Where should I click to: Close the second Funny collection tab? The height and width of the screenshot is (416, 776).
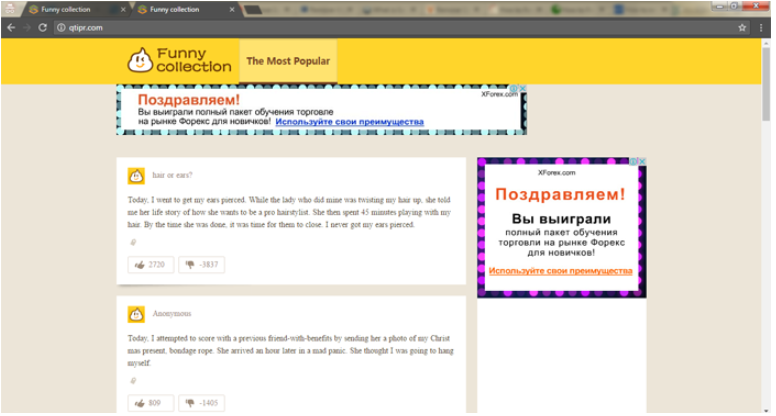tap(232, 9)
